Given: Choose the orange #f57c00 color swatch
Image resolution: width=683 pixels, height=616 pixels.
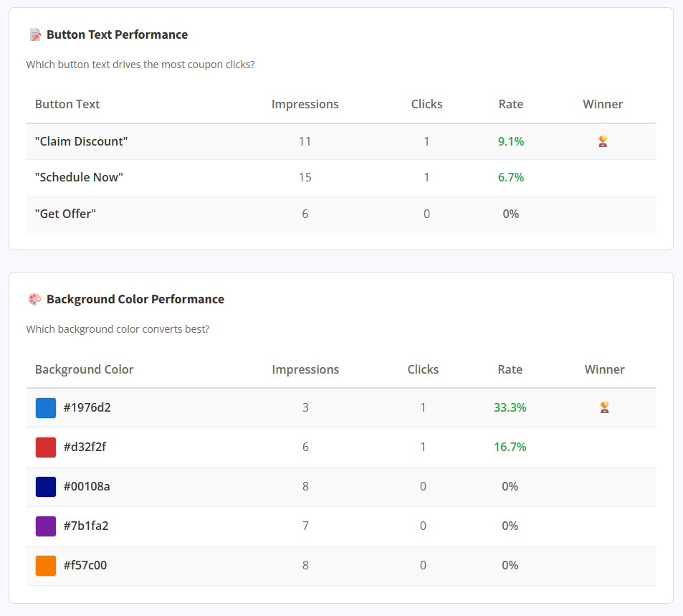Looking at the screenshot, I should click(x=46, y=566).
